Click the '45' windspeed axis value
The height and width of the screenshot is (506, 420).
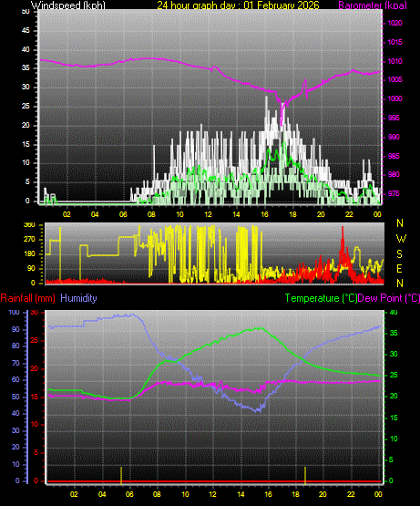pyautogui.click(x=26, y=31)
